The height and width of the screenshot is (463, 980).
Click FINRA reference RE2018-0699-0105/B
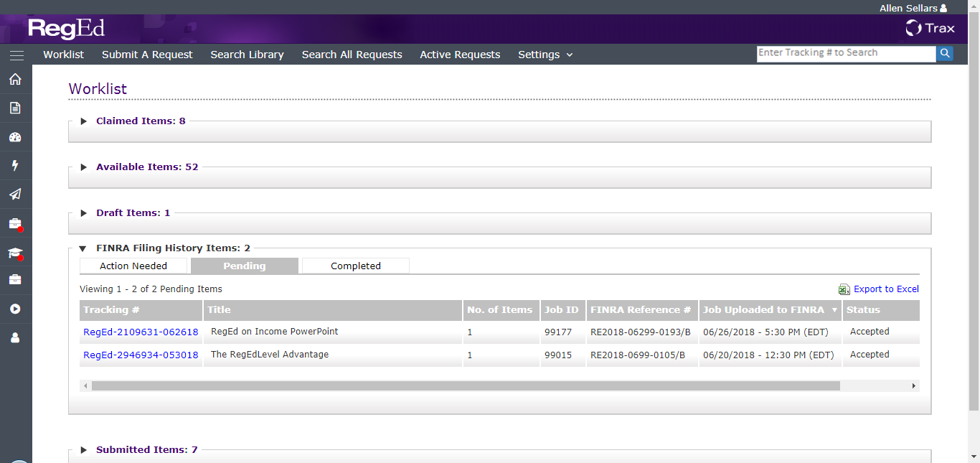point(638,355)
